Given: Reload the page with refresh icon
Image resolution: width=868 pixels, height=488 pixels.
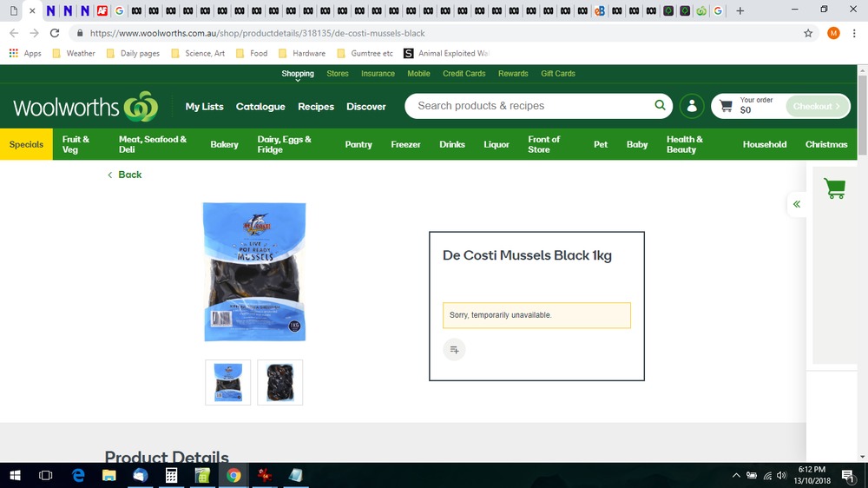Looking at the screenshot, I should (55, 33).
